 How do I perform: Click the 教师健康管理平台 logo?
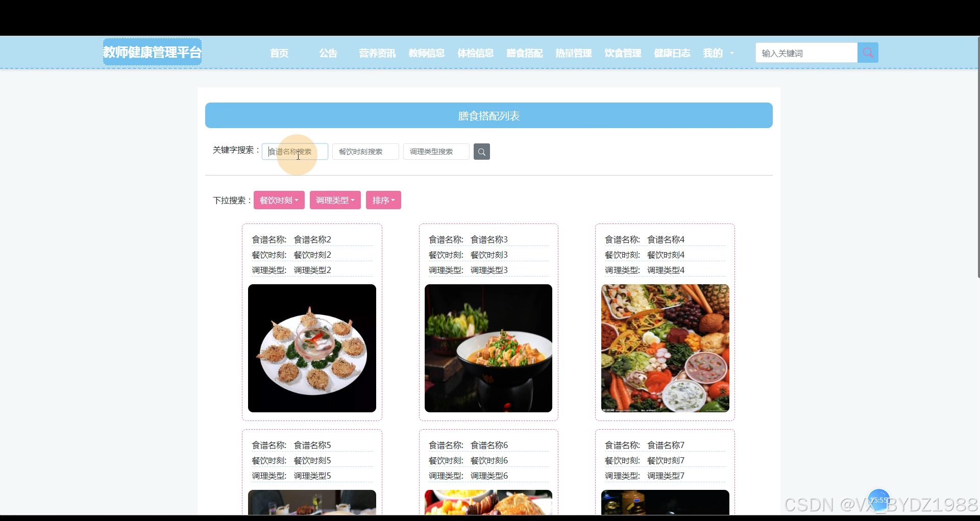pos(152,52)
